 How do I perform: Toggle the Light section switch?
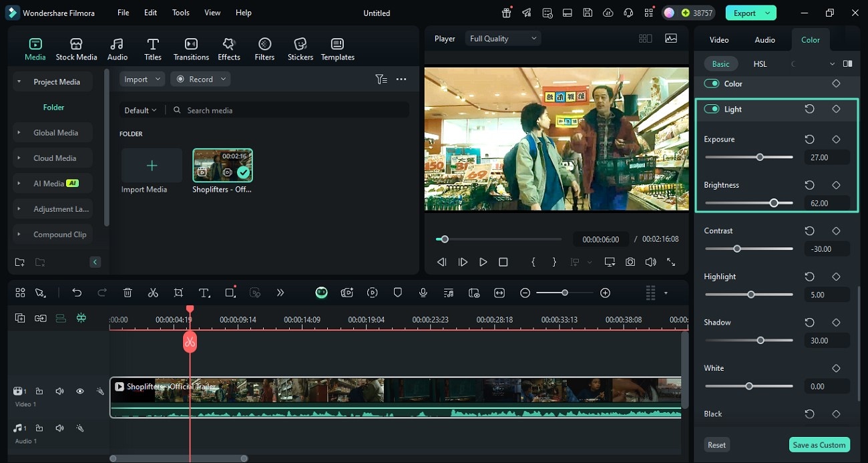712,109
